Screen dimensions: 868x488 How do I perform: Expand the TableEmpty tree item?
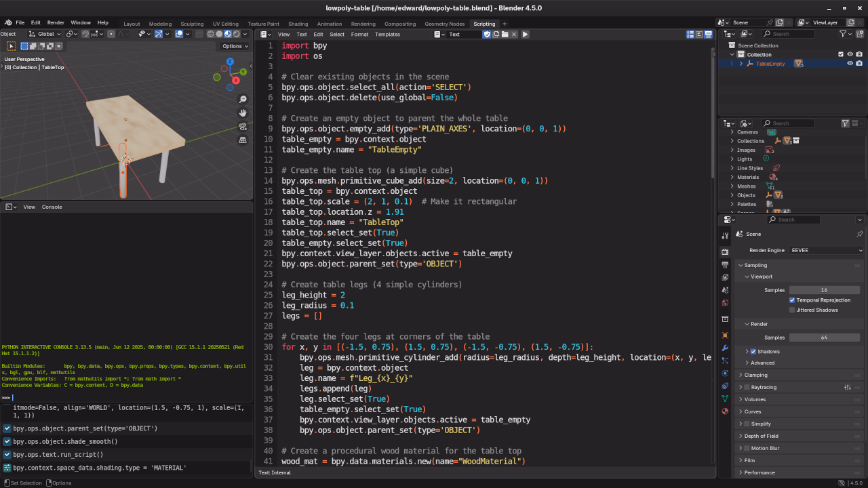pos(741,64)
